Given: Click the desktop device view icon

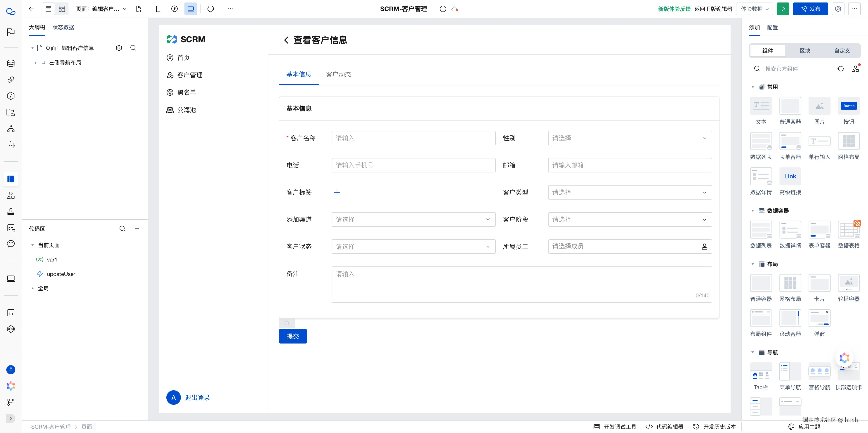Looking at the screenshot, I should (x=191, y=9).
